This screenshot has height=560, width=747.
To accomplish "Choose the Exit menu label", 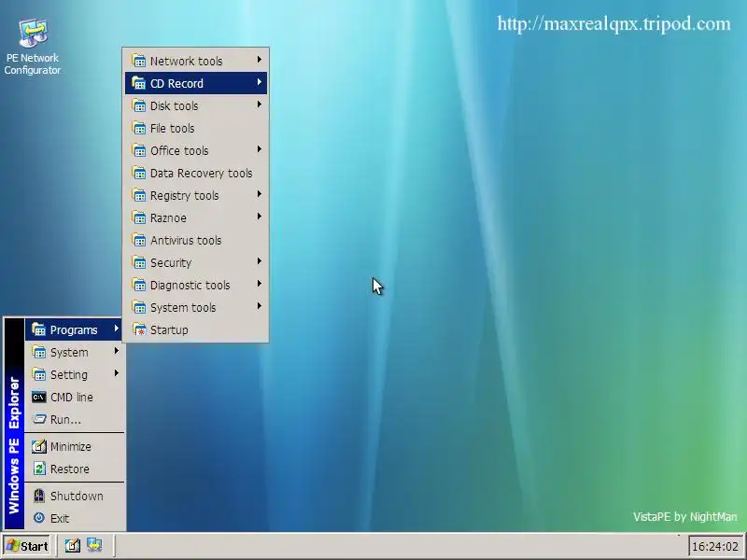I will (x=60, y=518).
